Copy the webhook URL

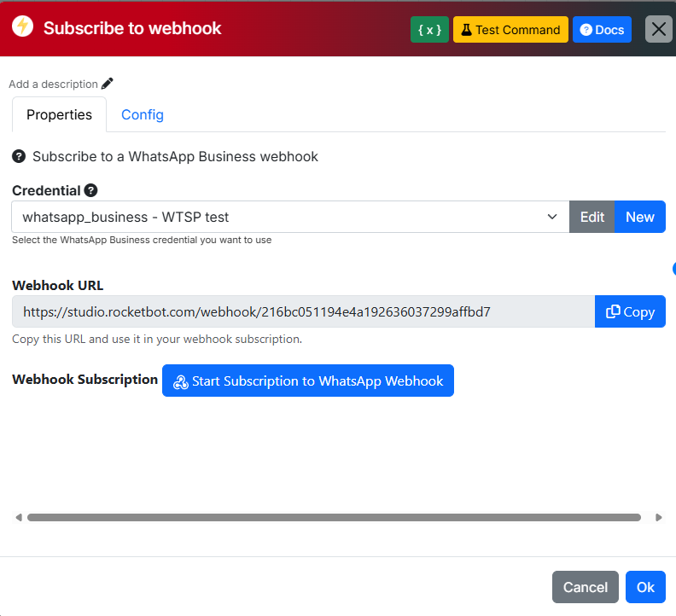630,311
